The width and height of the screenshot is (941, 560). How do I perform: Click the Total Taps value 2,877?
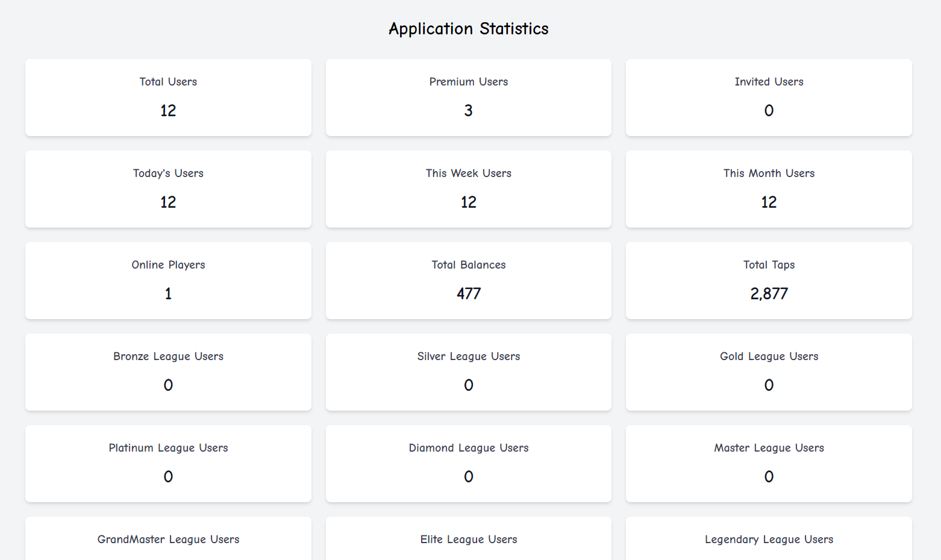tap(769, 294)
